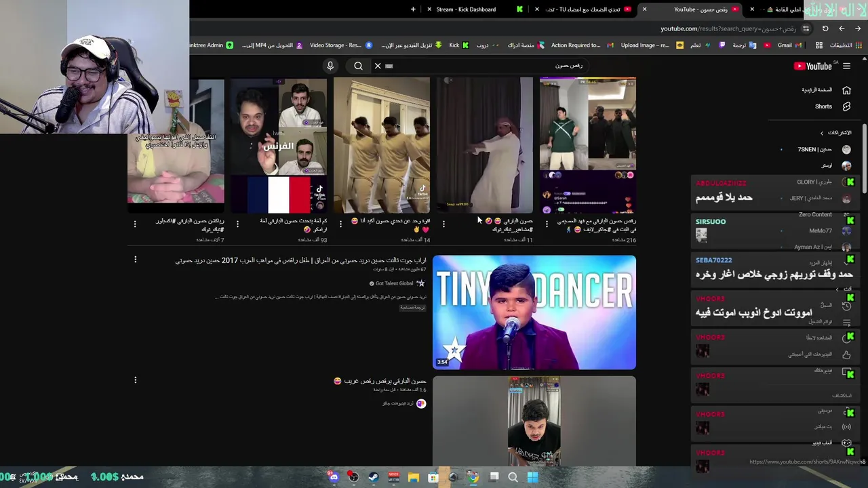Screen dimensions: 868x488
Task: Open the YouTube bookmark icon
Action: click(x=767, y=45)
